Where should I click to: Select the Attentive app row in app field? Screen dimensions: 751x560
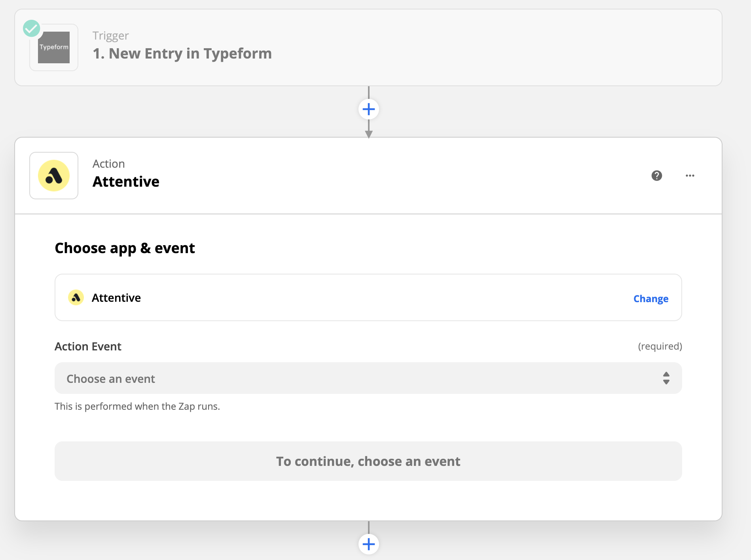click(x=368, y=297)
